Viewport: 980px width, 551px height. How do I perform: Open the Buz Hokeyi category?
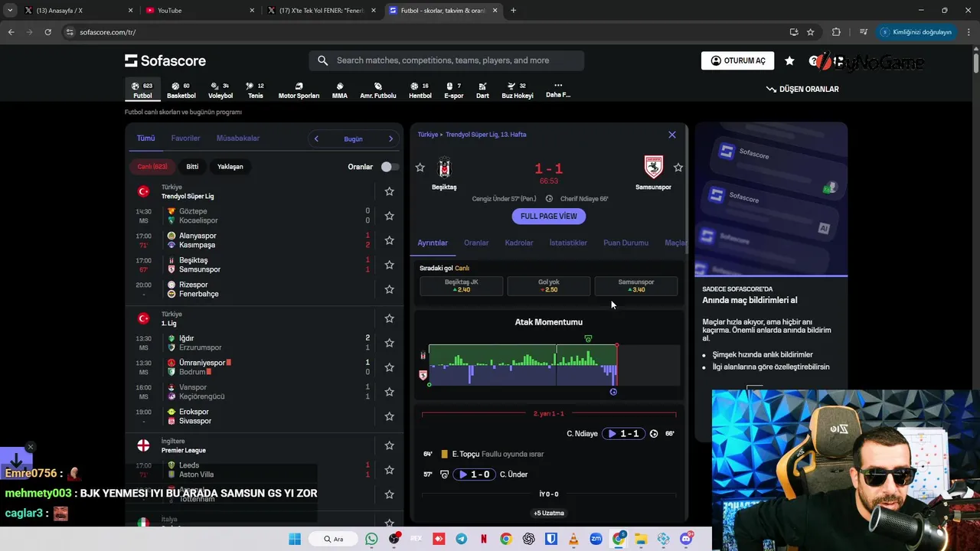[x=517, y=90]
